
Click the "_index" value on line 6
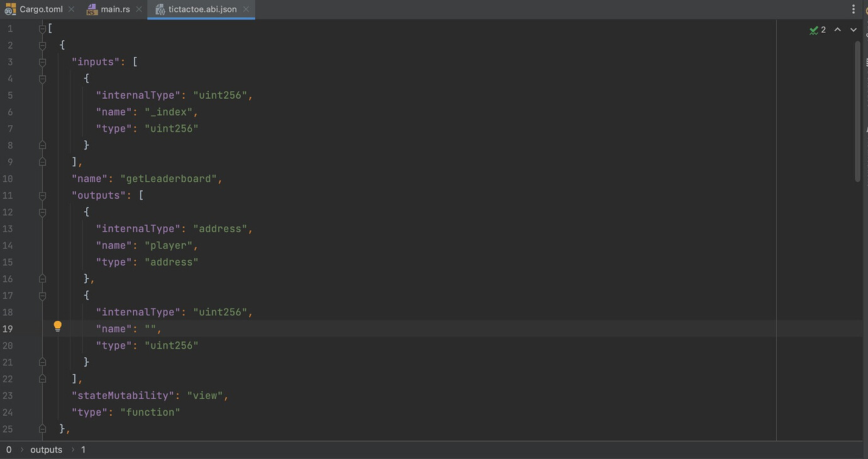(x=169, y=112)
